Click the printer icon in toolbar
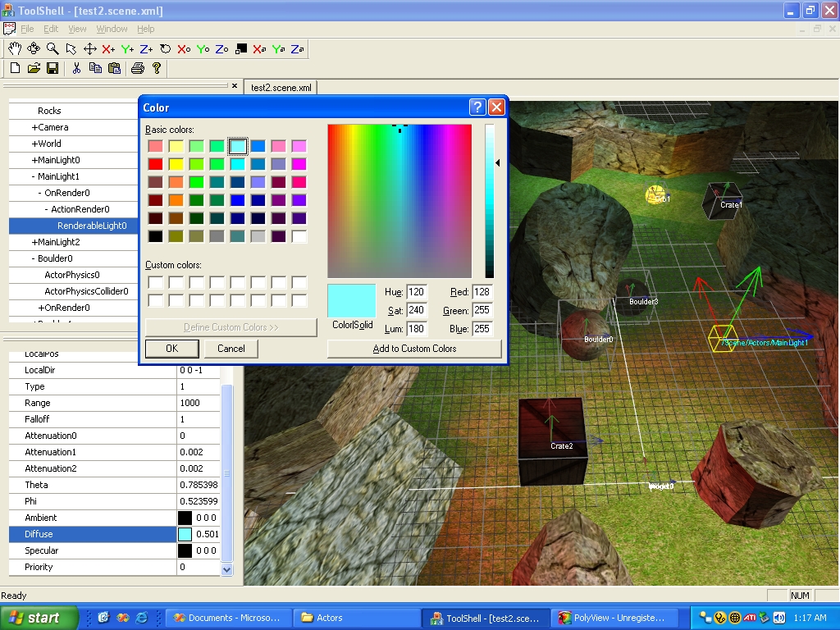This screenshot has height=630, width=840. pyautogui.click(x=137, y=68)
